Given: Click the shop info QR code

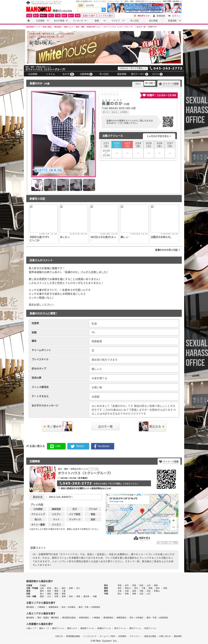Looking at the screenshot, I should pos(166,479).
